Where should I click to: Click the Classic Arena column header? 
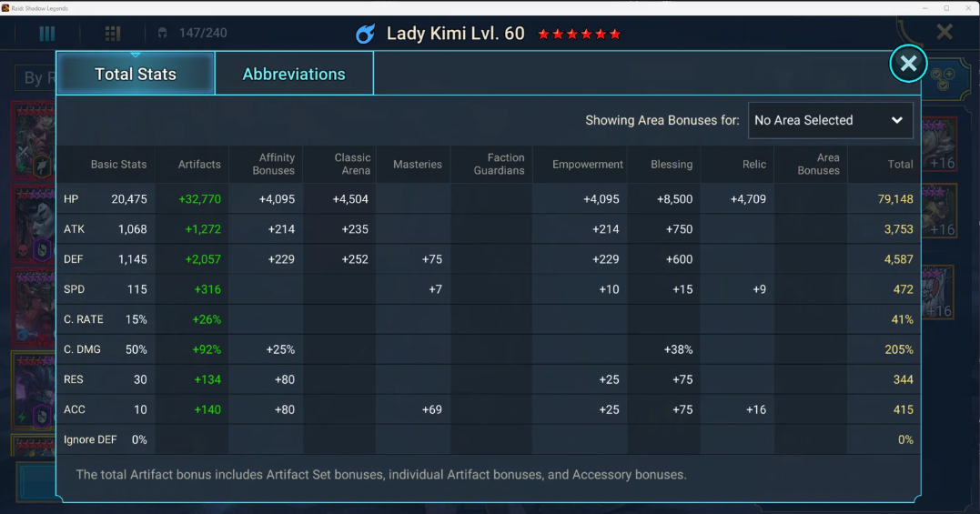352,165
